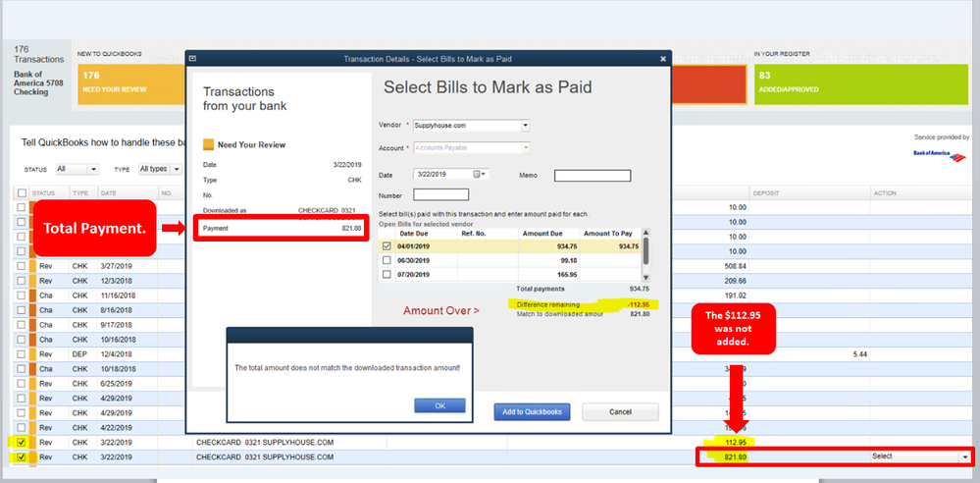980x483 pixels.
Task: Click into the Number field
Action: 441,194
